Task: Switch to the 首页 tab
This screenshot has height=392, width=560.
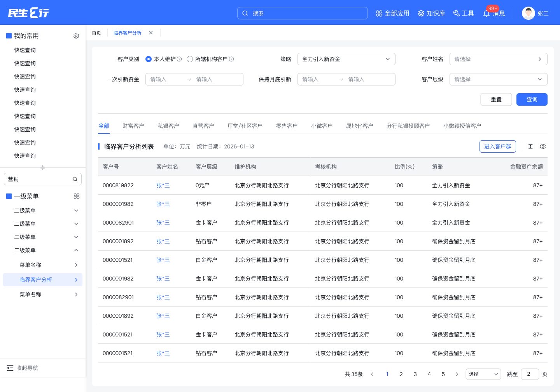Action: pyautogui.click(x=96, y=33)
